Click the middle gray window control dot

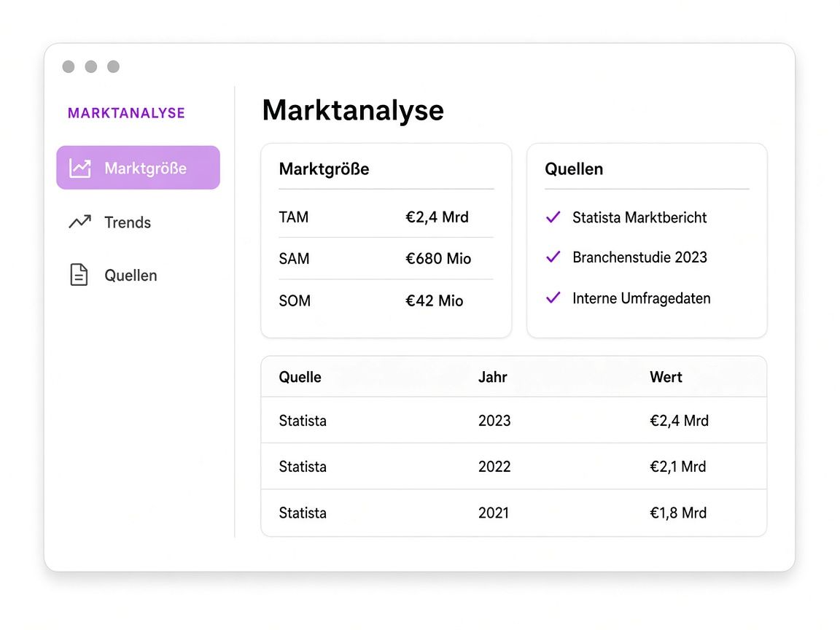[91, 66]
